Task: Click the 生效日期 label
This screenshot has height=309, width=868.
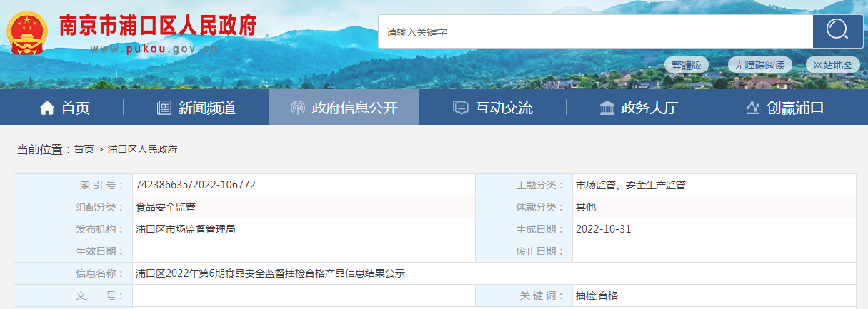Action: (x=100, y=251)
